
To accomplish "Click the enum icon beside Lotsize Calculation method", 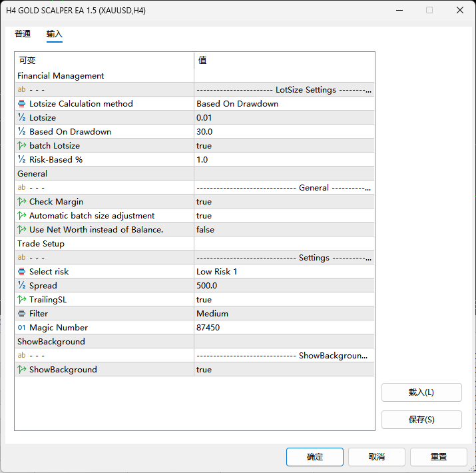I will pyautogui.click(x=21, y=104).
